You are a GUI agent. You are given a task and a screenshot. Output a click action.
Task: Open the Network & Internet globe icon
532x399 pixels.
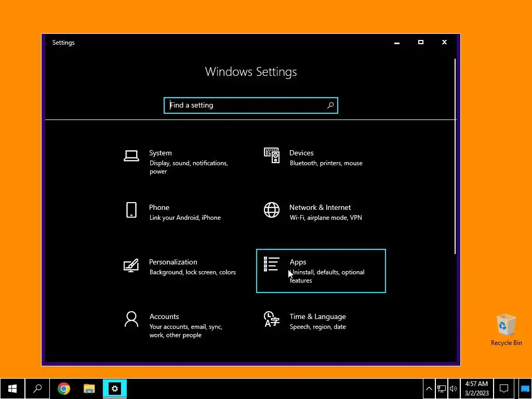point(272,210)
